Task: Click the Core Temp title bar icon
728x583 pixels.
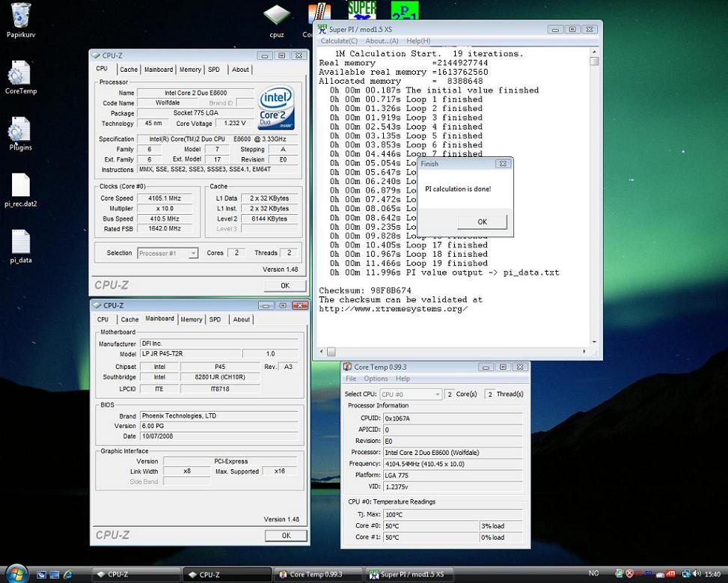Action: coord(347,367)
